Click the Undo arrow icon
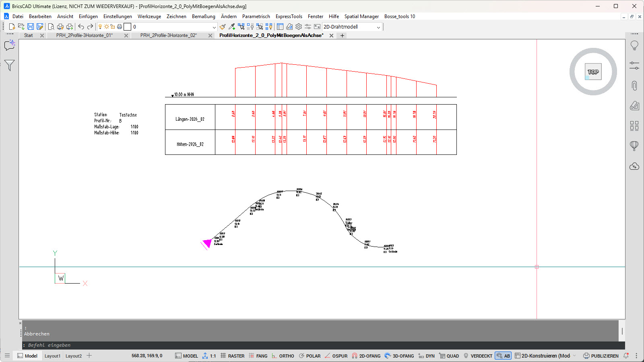Screen dimensions: 644x362 click(81, 27)
